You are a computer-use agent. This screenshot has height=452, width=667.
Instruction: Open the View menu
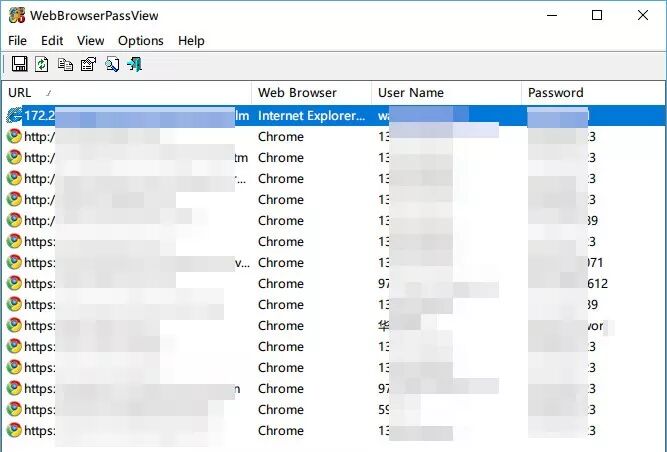click(91, 41)
